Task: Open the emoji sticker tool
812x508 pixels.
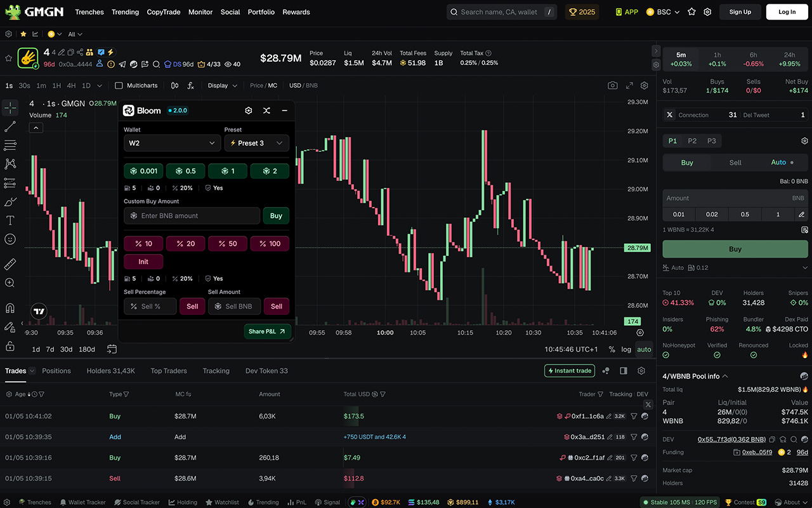Action: click(10, 239)
